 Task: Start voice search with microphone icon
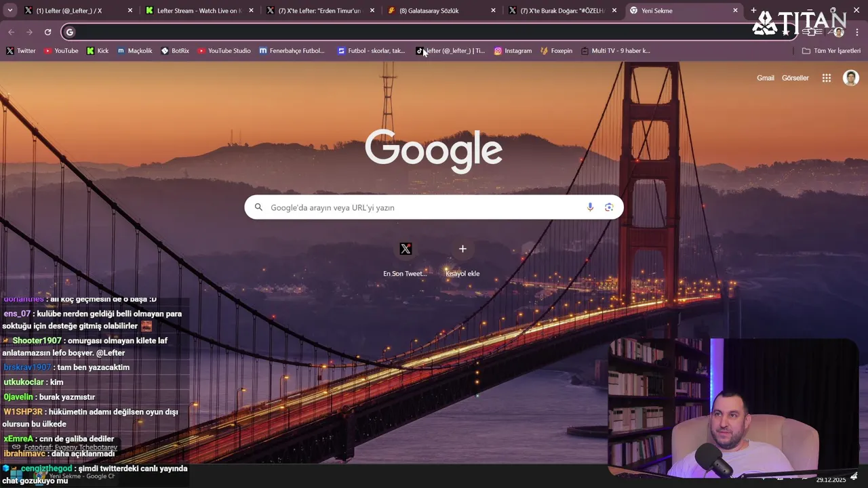click(590, 207)
